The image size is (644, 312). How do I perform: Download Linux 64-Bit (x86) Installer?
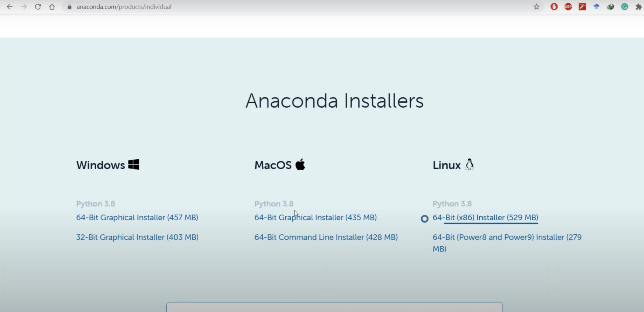[485, 217]
